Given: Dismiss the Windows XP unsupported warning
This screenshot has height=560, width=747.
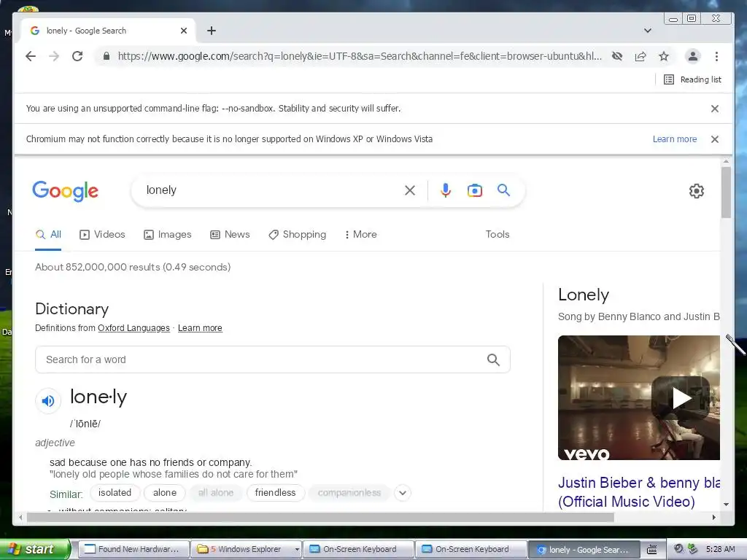Looking at the screenshot, I should click(x=715, y=139).
